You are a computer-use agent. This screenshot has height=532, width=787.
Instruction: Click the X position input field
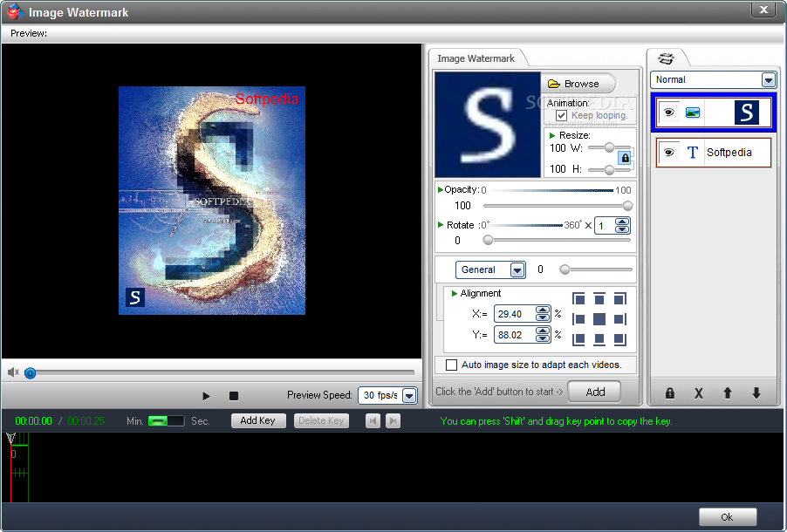click(x=515, y=314)
